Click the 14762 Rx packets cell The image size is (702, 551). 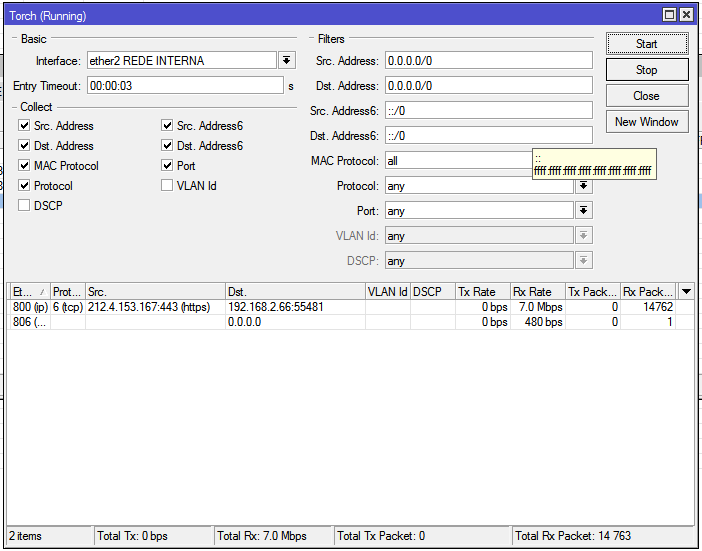click(648, 307)
